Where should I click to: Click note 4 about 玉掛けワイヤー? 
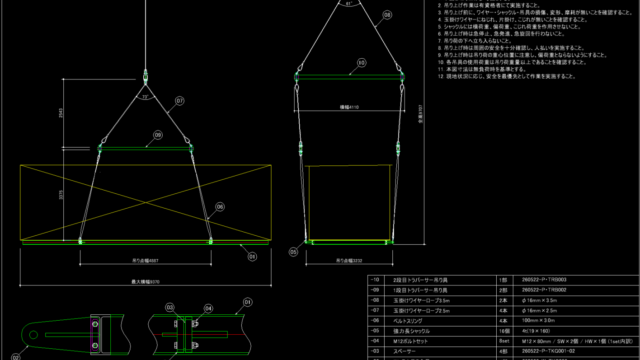coord(513,20)
